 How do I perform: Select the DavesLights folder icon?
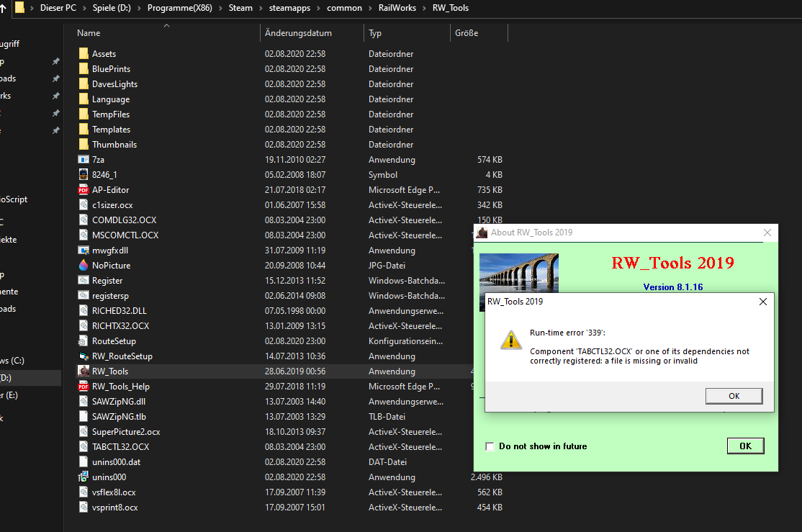[84, 84]
